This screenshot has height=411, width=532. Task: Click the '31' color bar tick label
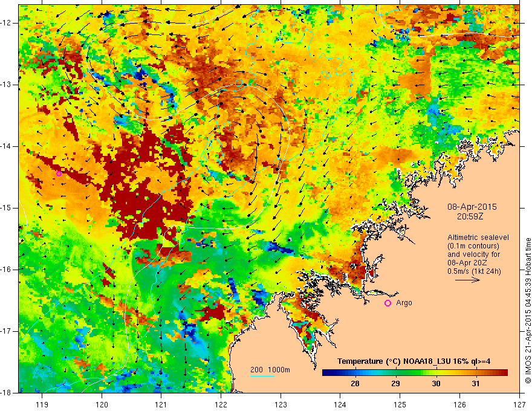tap(476, 384)
